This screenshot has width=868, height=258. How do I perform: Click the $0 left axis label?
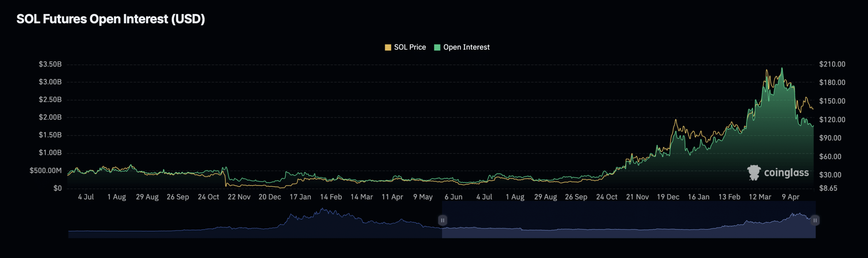[x=58, y=188]
